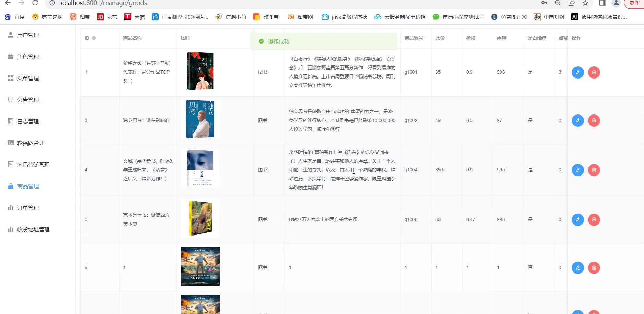Click stock value 97 in 独立思考 row
Image resolution: width=644 pixels, height=314 pixels.
tap(499, 120)
